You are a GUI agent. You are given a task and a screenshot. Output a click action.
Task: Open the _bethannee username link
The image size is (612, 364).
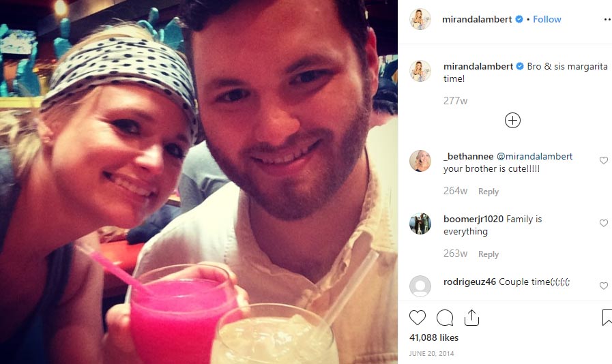point(468,157)
